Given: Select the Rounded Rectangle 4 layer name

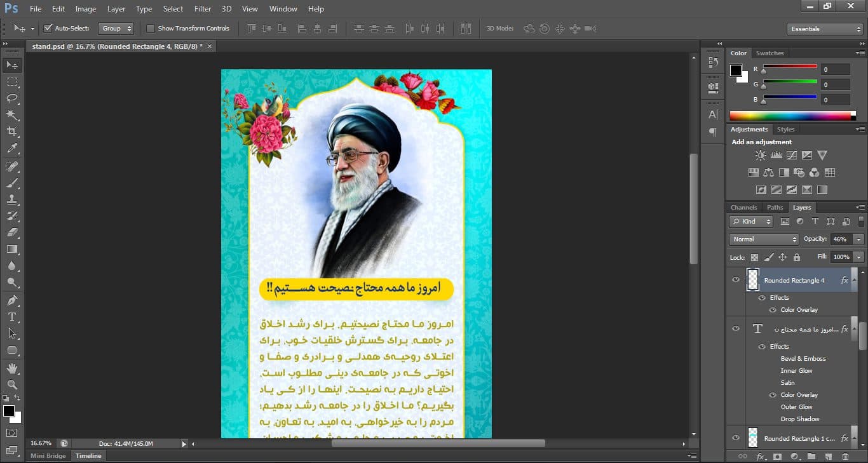Looking at the screenshot, I should 794,280.
